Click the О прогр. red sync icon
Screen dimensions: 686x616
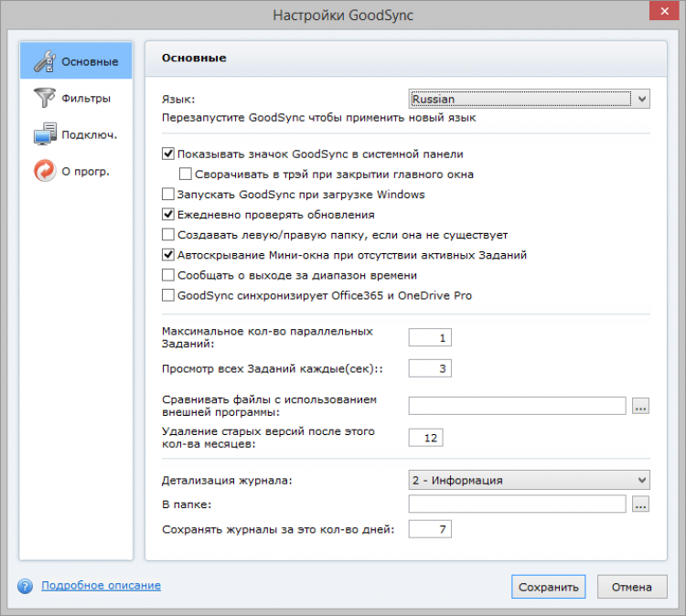45,171
